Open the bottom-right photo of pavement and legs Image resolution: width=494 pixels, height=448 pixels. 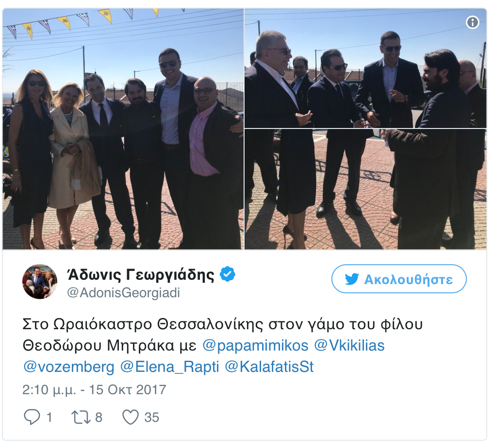pyautogui.click(x=365, y=189)
